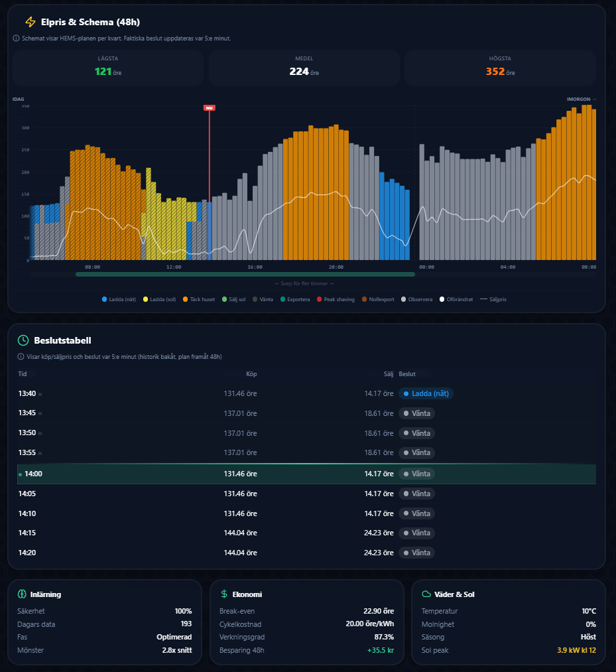616x672 pixels.
Task: Click the lightning bolt Elpris icon
Action: 31,22
